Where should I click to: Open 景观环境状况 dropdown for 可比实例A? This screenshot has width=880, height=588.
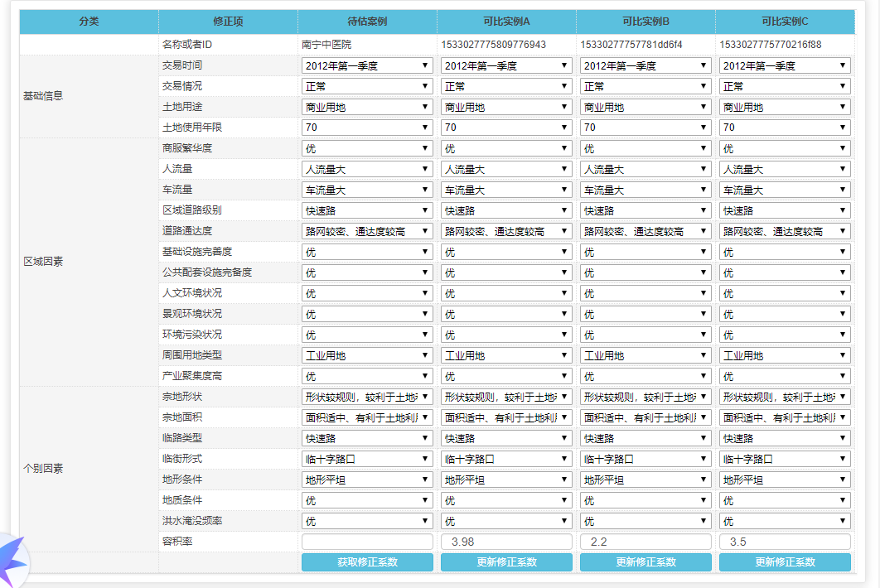click(x=506, y=314)
